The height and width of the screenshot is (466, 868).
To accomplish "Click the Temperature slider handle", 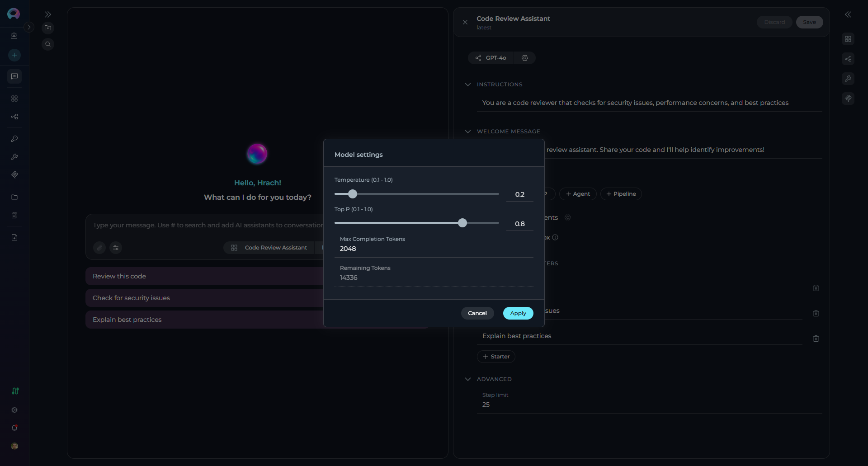I will [x=353, y=194].
